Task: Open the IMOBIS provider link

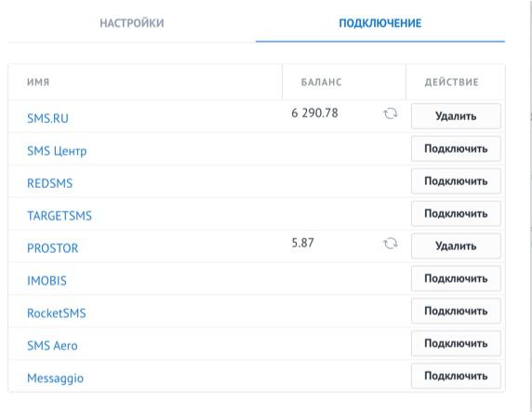Action: pyautogui.click(x=47, y=281)
